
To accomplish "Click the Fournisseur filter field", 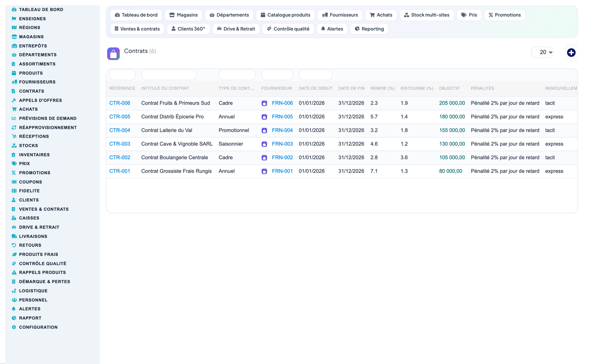I will tap(277, 75).
